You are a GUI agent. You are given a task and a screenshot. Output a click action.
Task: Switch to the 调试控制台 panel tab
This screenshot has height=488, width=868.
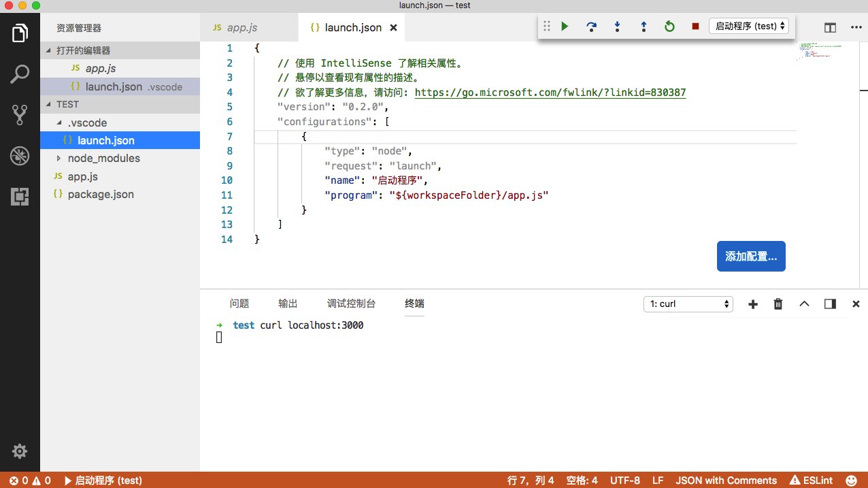[351, 304]
